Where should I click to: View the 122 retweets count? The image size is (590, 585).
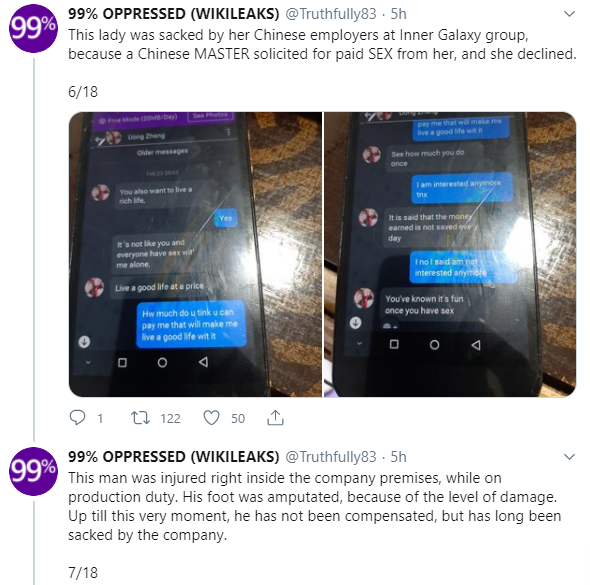(x=170, y=418)
